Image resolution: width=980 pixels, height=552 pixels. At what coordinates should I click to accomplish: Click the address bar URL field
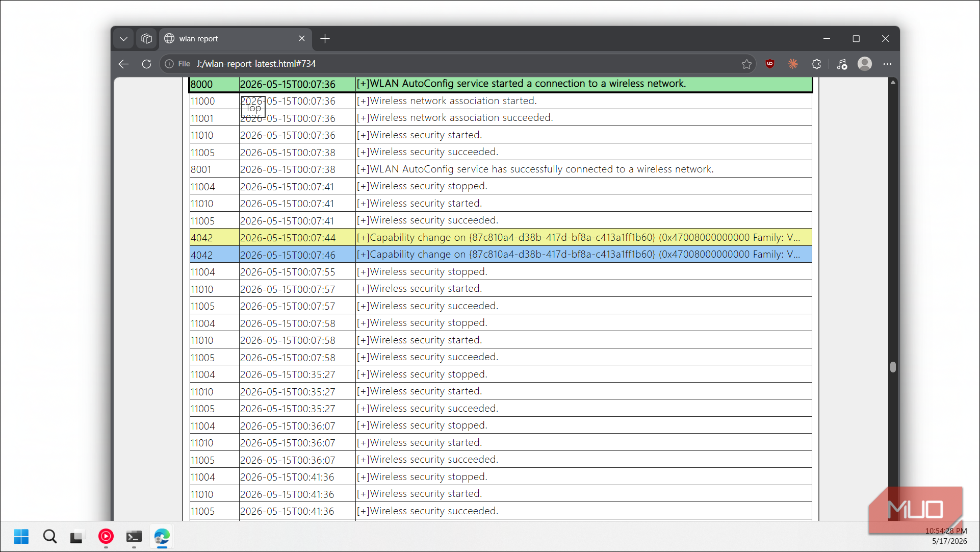pos(459,64)
